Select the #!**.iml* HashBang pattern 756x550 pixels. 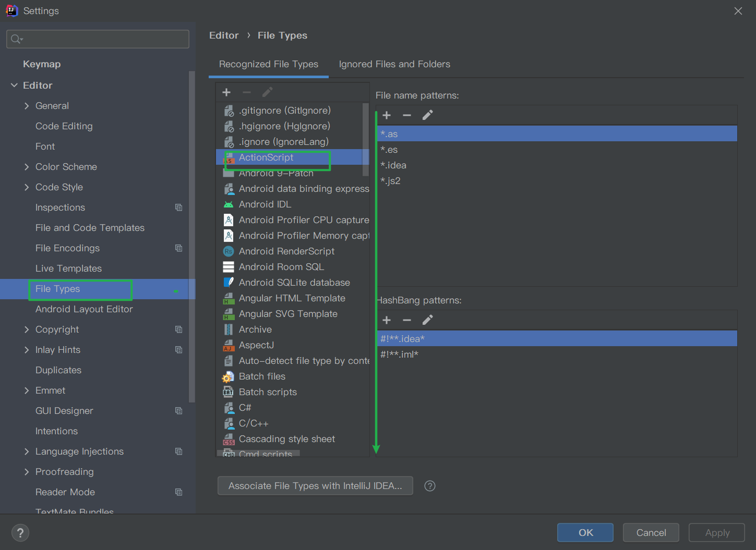pos(557,355)
